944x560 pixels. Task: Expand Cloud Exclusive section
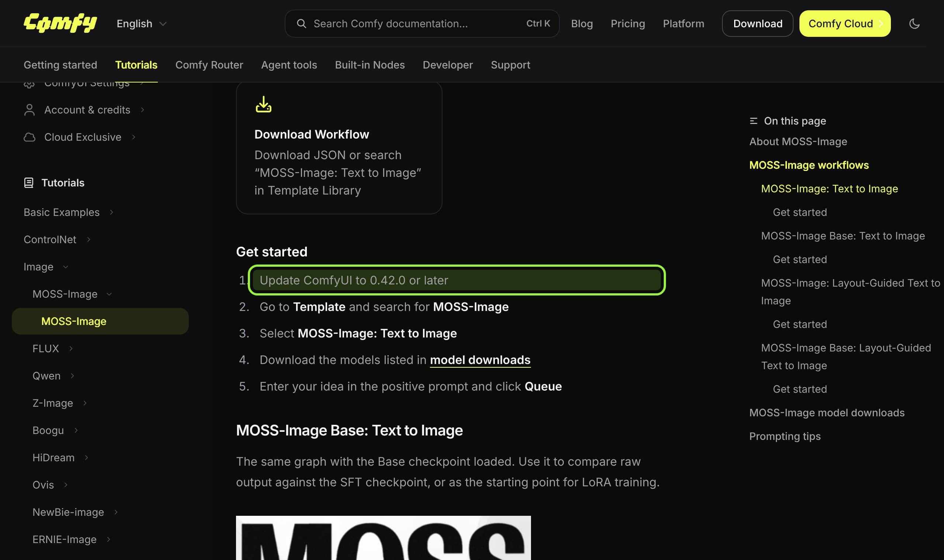133,137
